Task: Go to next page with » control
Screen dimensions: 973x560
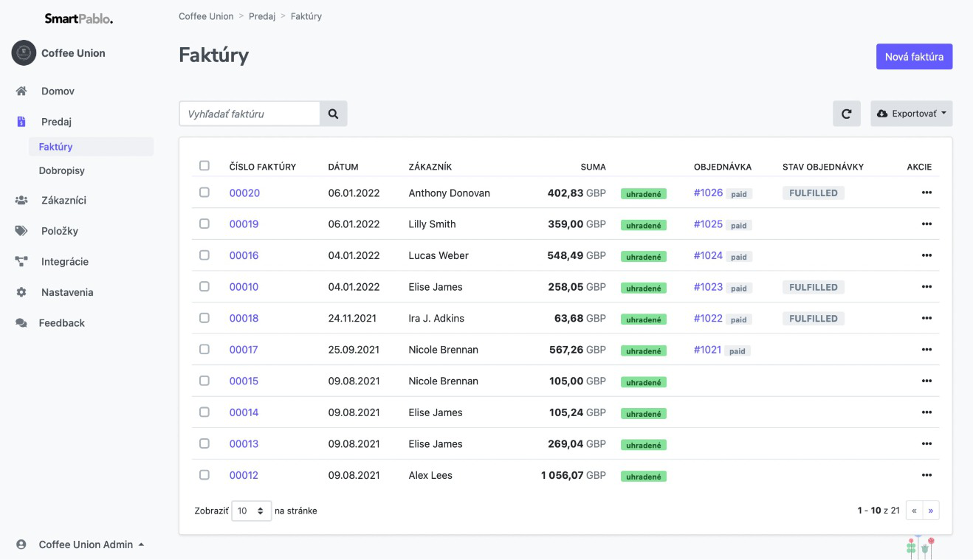Action: coord(930,510)
